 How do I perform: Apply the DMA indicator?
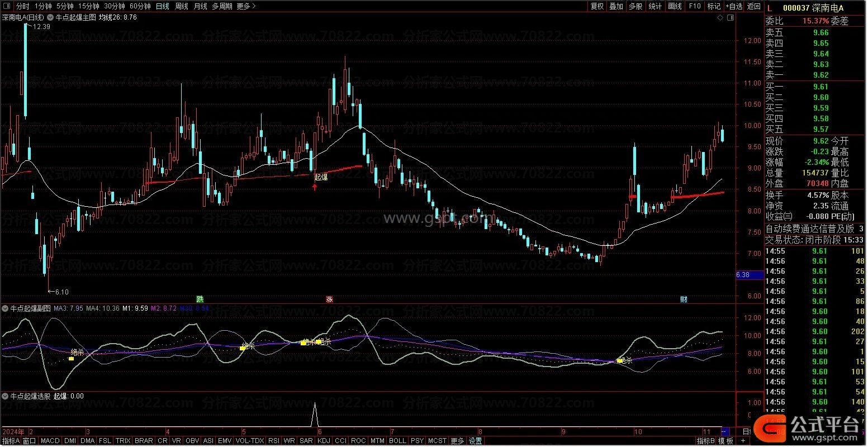pyautogui.click(x=88, y=441)
